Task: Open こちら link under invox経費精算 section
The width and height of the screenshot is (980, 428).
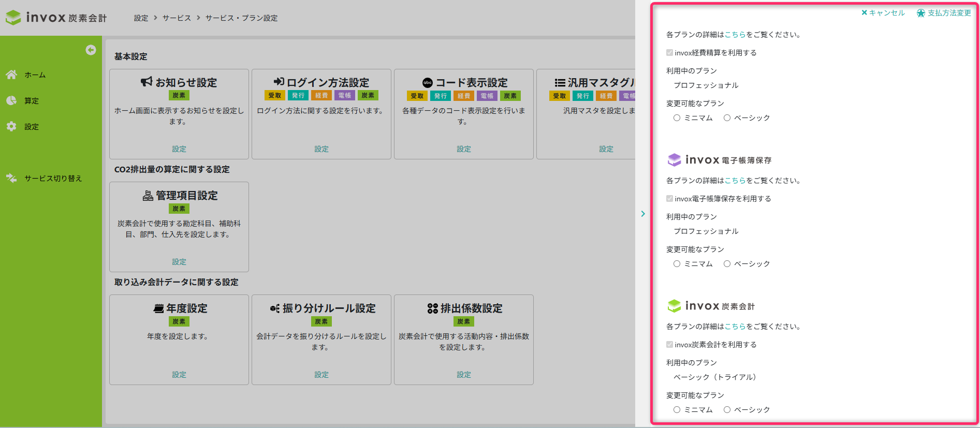Action: [x=735, y=34]
